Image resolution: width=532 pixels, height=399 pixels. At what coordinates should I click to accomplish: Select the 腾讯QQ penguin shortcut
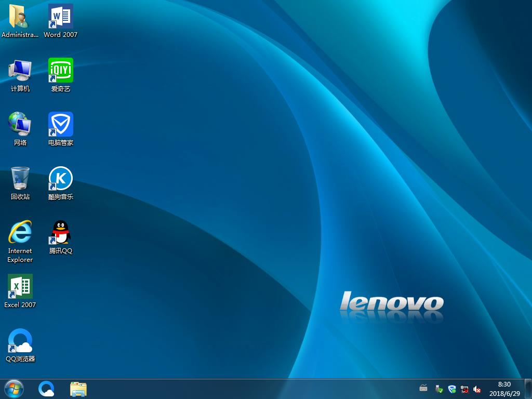(x=60, y=237)
